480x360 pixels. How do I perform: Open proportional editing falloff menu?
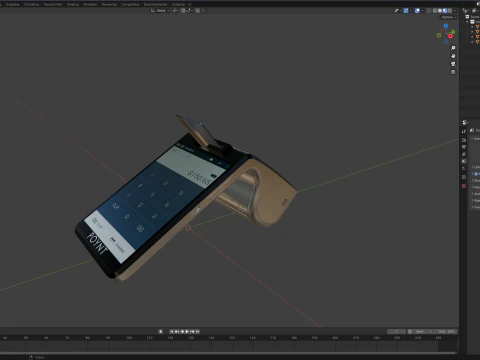[203, 11]
